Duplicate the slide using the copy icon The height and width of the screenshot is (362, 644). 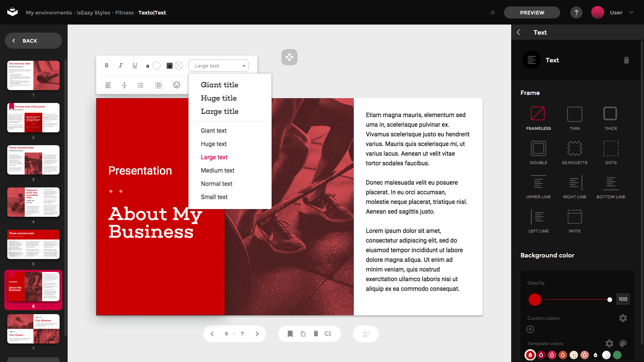coord(303,334)
